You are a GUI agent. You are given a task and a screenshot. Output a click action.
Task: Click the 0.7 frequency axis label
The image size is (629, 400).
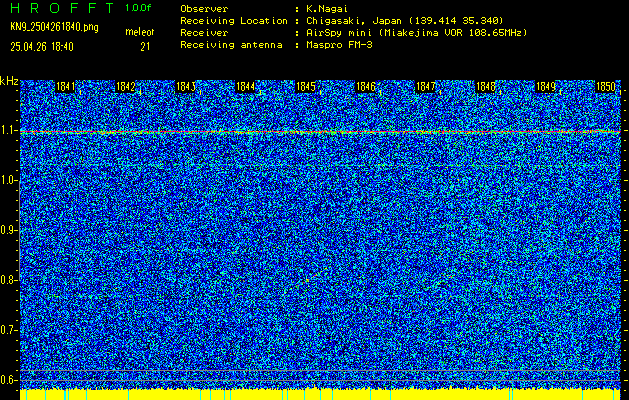click(x=7, y=330)
